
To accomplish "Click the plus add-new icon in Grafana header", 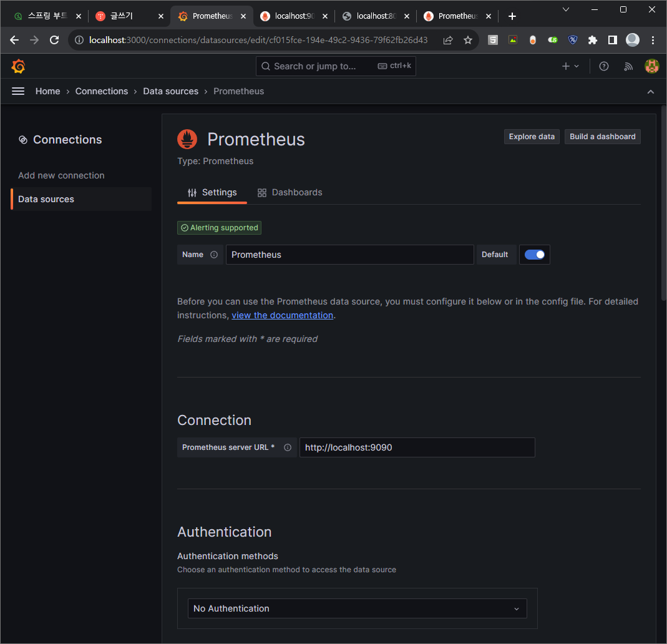I will (x=570, y=66).
